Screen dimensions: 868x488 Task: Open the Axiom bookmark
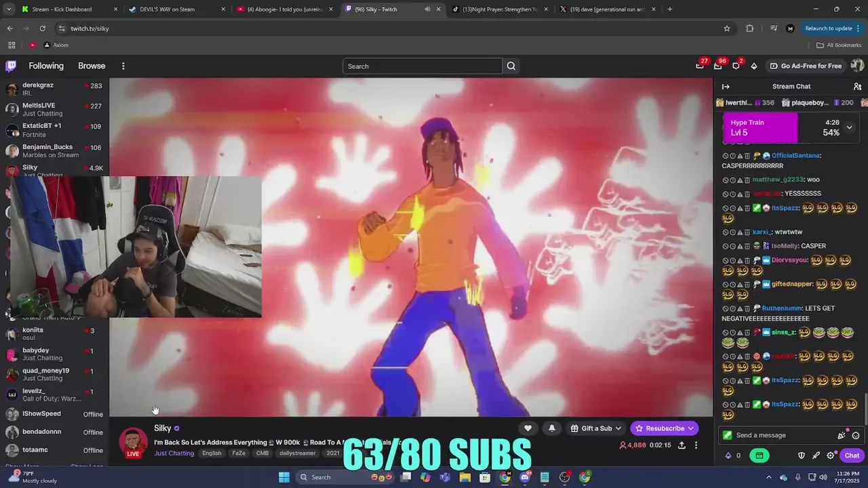coord(56,45)
